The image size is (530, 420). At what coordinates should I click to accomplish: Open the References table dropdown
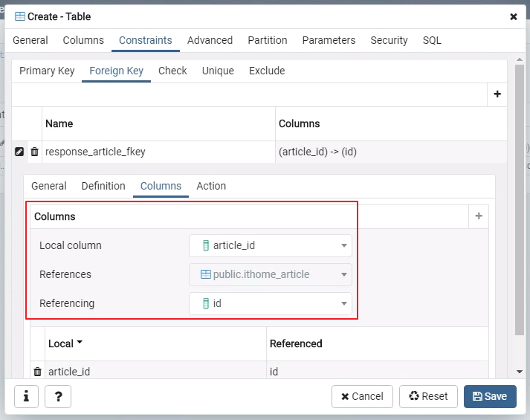tap(344, 274)
